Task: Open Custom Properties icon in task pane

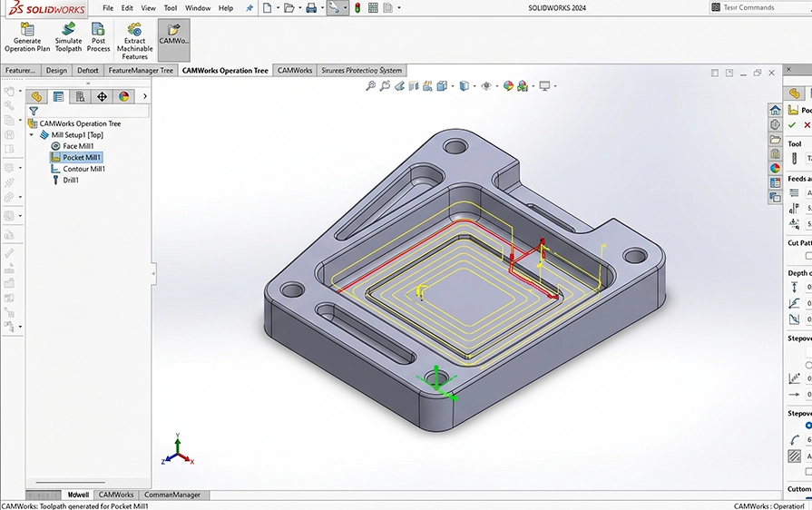Action: [775, 182]
